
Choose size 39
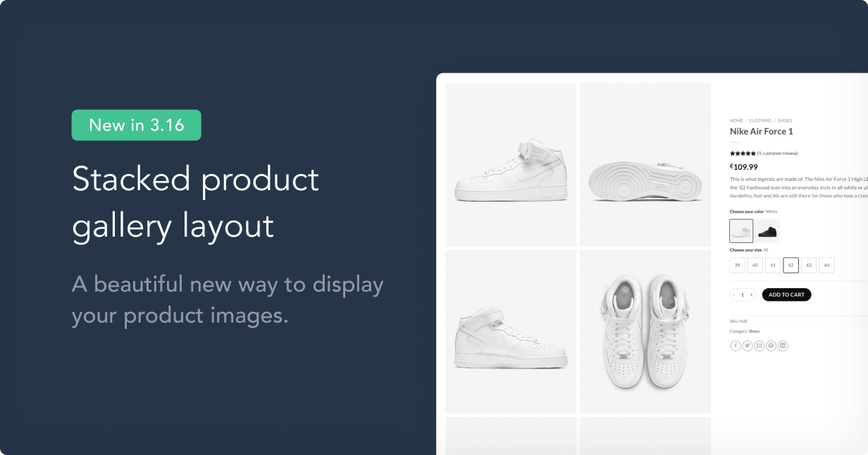[x=737, y=266]
